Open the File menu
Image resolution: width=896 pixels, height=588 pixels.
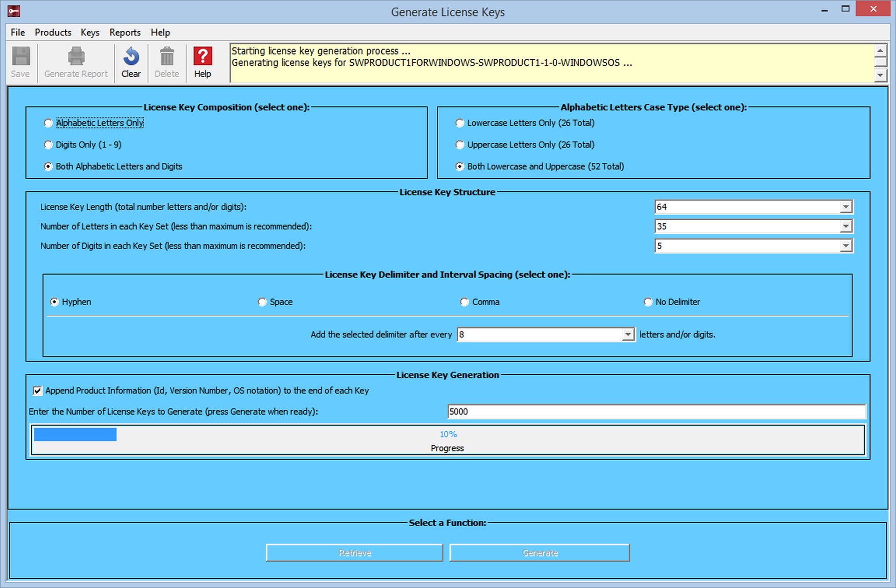click(18, 32)
